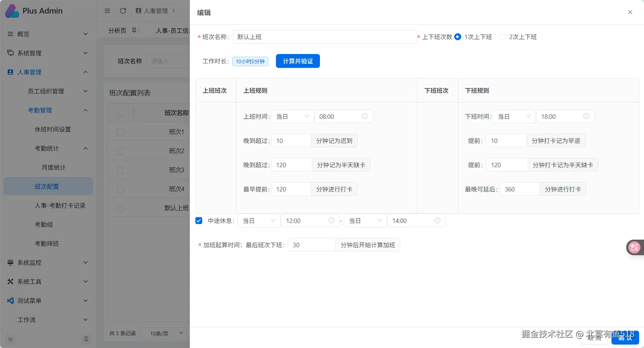Open 月度统计 menu item

53,167
